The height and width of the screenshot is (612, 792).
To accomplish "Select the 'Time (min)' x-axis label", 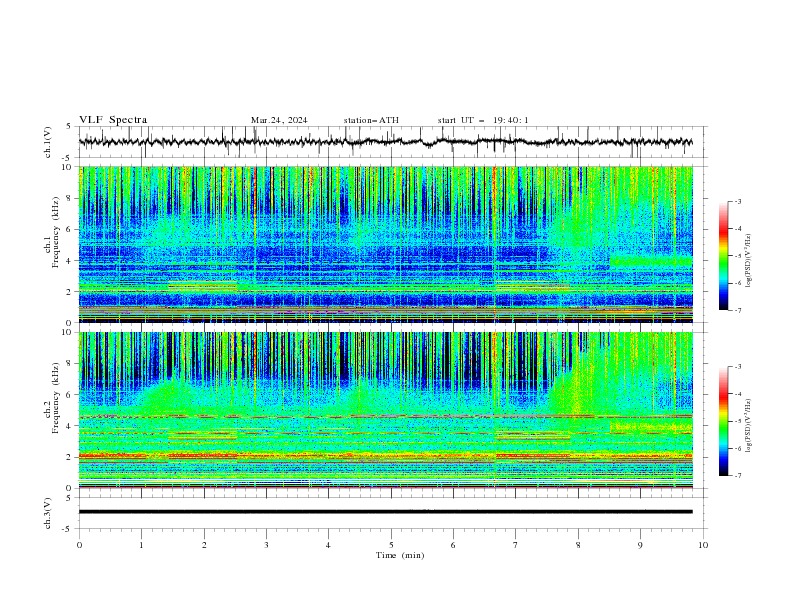I will coord(400,555).
